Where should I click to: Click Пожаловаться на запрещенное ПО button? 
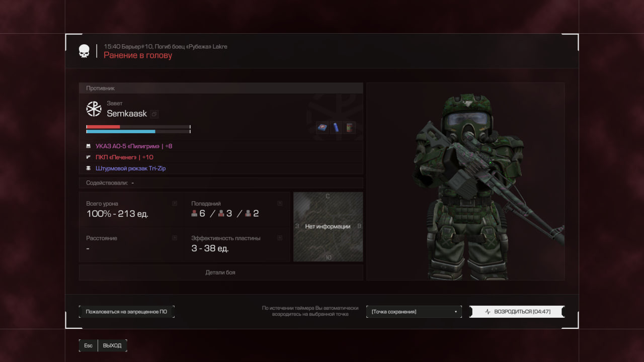[126, 312]
